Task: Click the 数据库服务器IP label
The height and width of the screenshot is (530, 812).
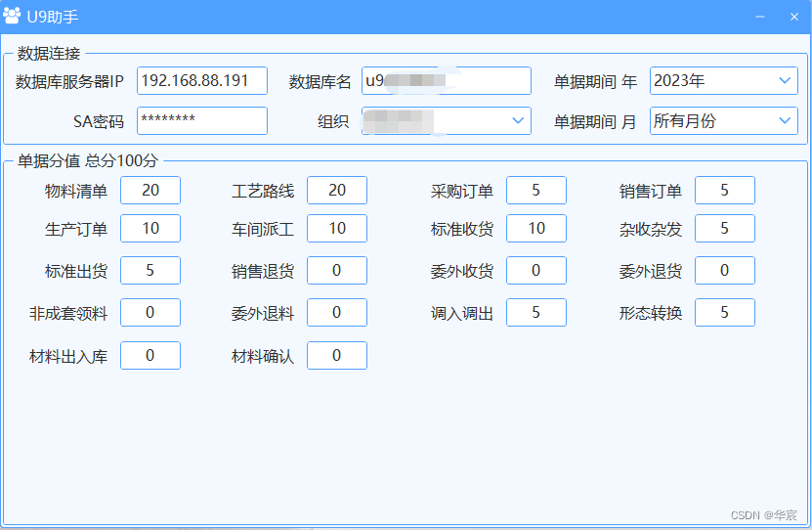Action: (x=69, y=81)
